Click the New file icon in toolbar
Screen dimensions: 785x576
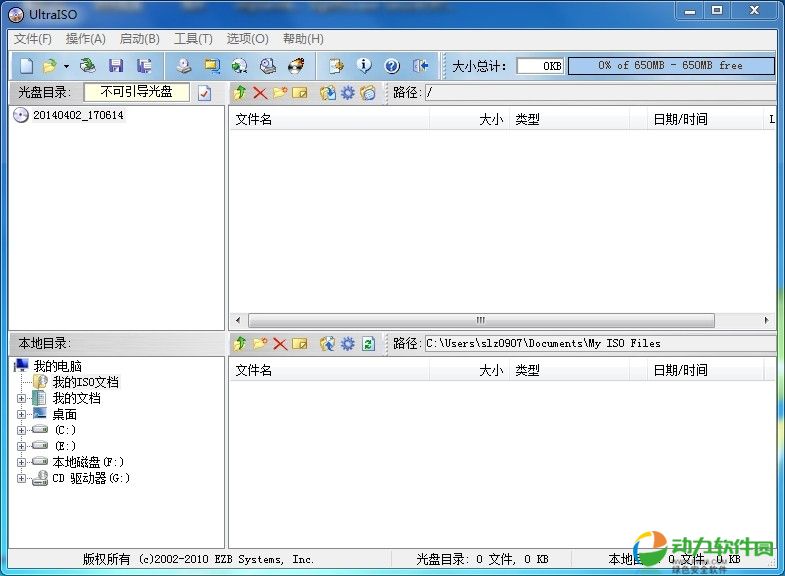click(26, 66)
